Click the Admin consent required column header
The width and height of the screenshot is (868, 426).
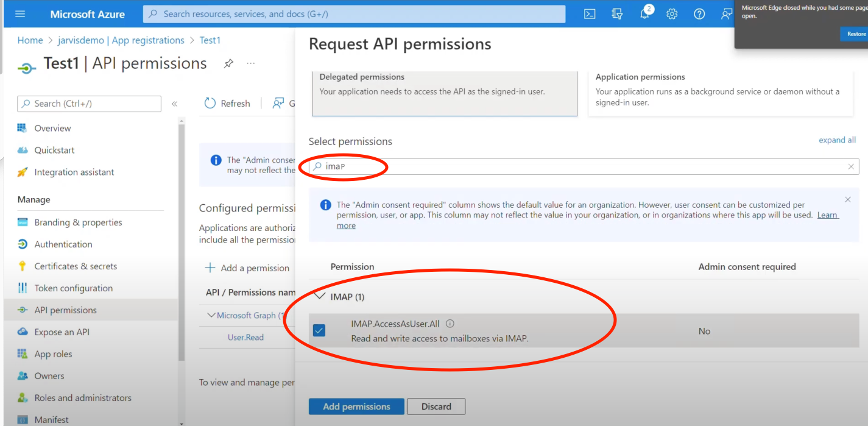click(x=747, y=267)
